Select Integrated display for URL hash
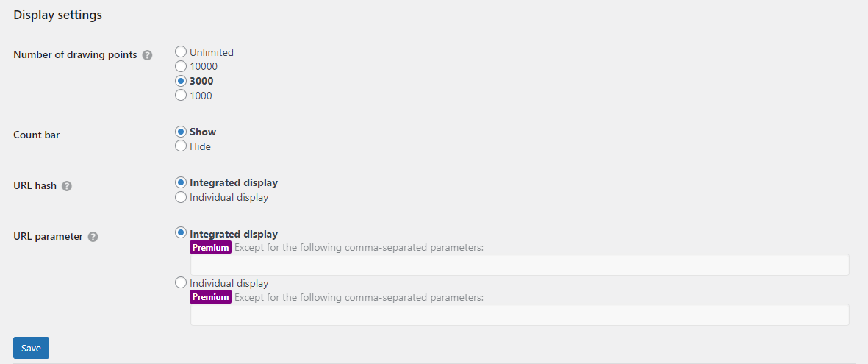Screen dimensions: 868x364 point(181,182)
